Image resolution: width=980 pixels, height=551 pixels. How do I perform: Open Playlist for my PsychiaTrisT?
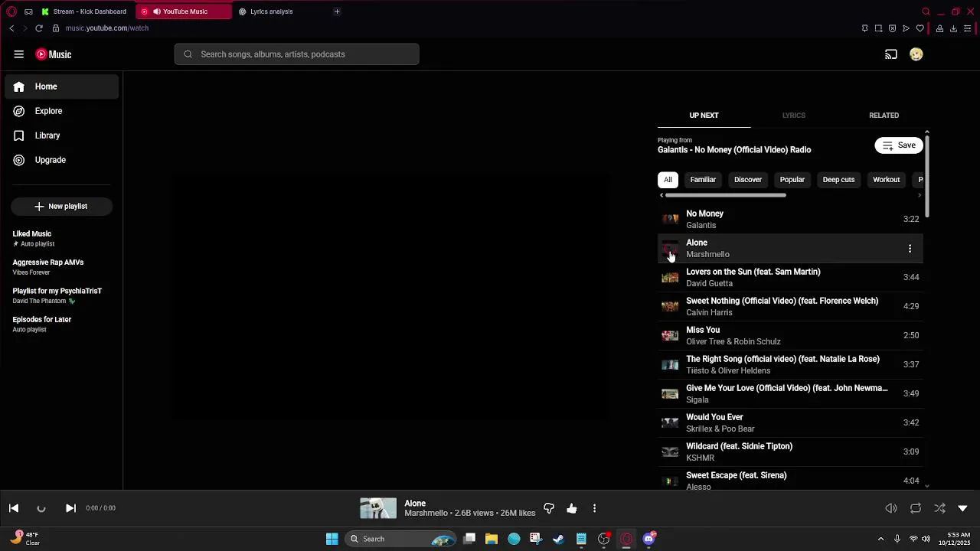pyautogui.click(x=62, y=295)
